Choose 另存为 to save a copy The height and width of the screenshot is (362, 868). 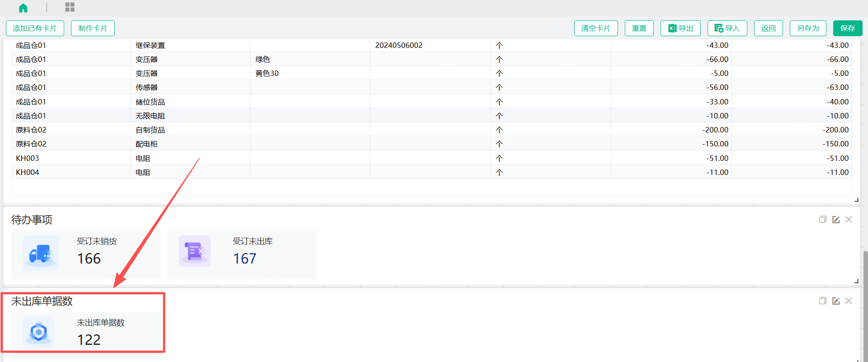(808, 28)
